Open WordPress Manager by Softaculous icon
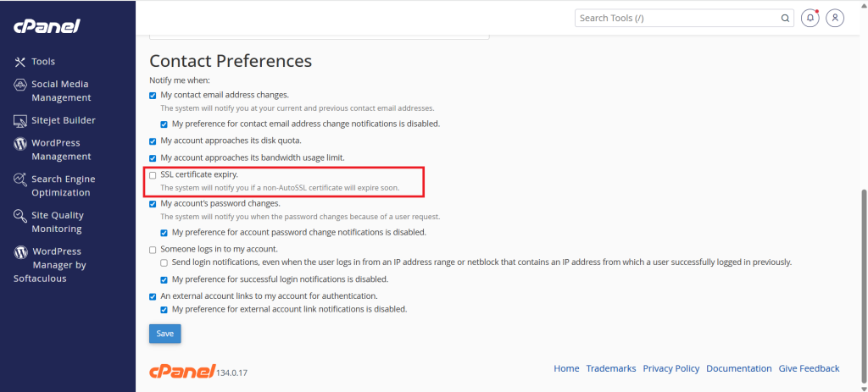 click(20, 252)
